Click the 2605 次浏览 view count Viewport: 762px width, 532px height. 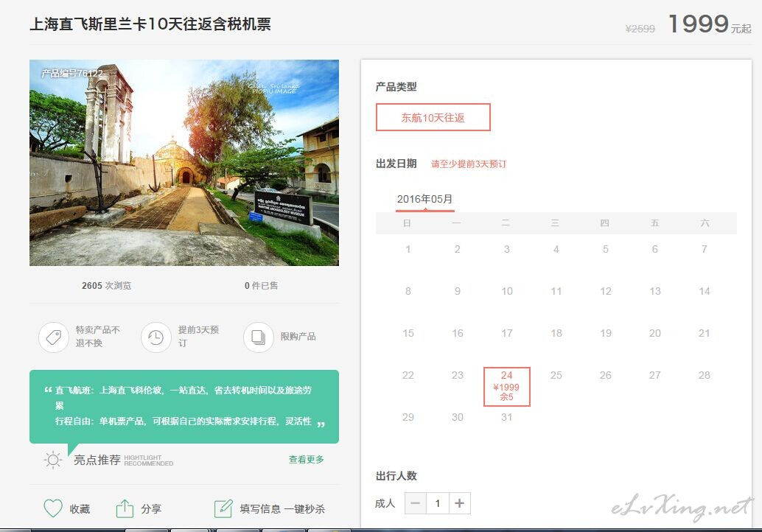106,286
